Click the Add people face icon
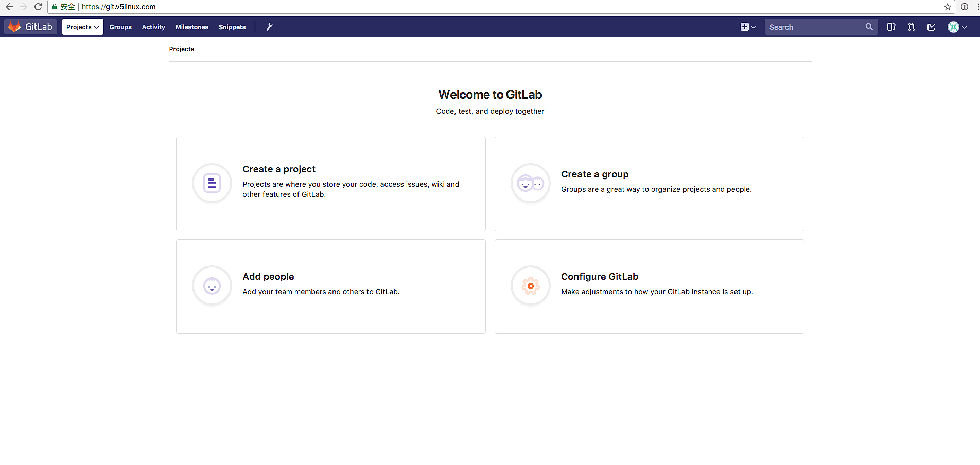Image resolution: width=980 pixels, height=465 pixels. point(212,286)
